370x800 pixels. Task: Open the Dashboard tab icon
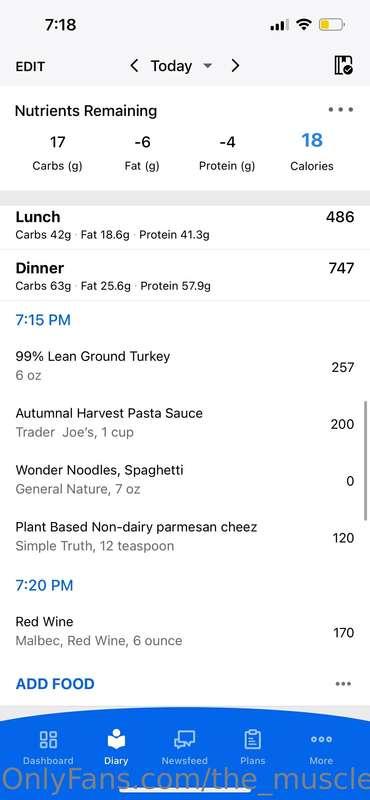48,739
